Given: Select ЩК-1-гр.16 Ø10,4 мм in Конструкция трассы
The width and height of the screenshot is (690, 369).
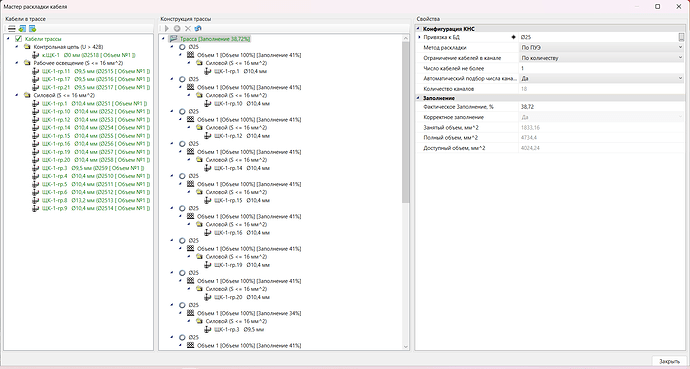Looking at the screenshot, I should [242, 233].
